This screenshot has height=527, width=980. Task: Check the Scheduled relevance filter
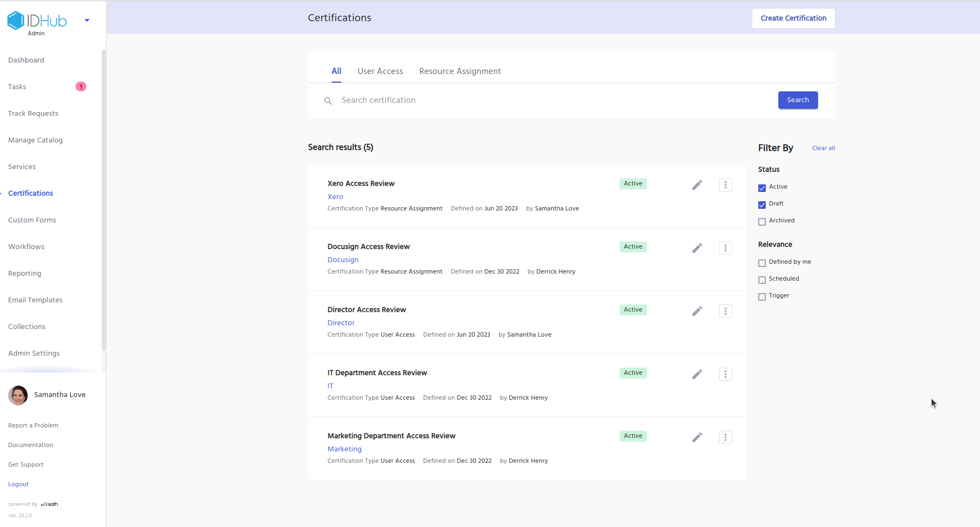click(x=762, y=280)
